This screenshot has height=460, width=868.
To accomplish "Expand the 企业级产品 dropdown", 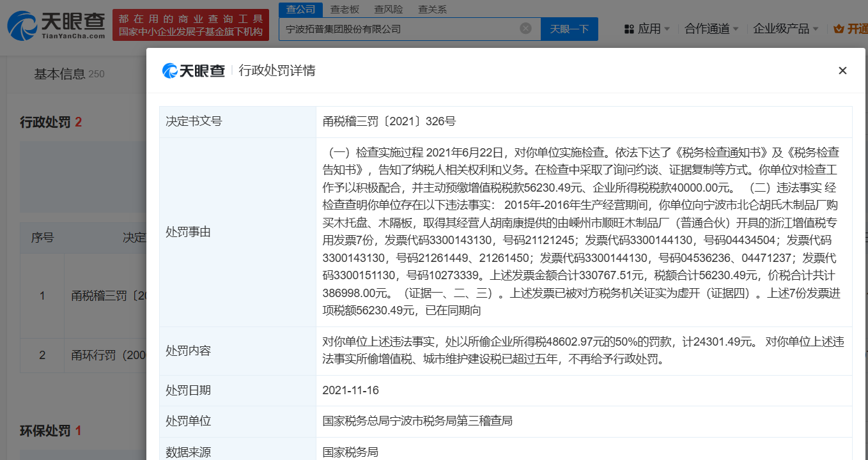I will coord(785,29).
